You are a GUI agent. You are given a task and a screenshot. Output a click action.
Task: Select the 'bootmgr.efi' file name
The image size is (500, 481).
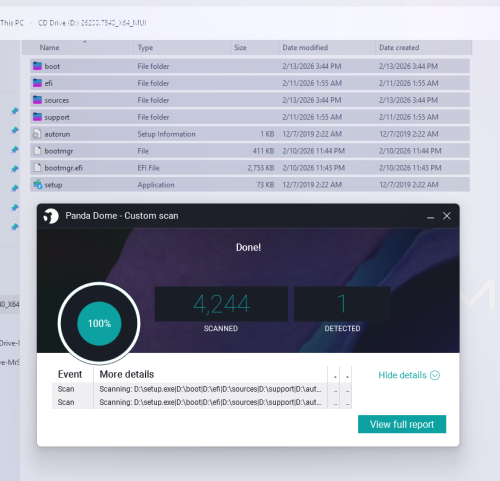pyautogui.click(x=64, y=168)
